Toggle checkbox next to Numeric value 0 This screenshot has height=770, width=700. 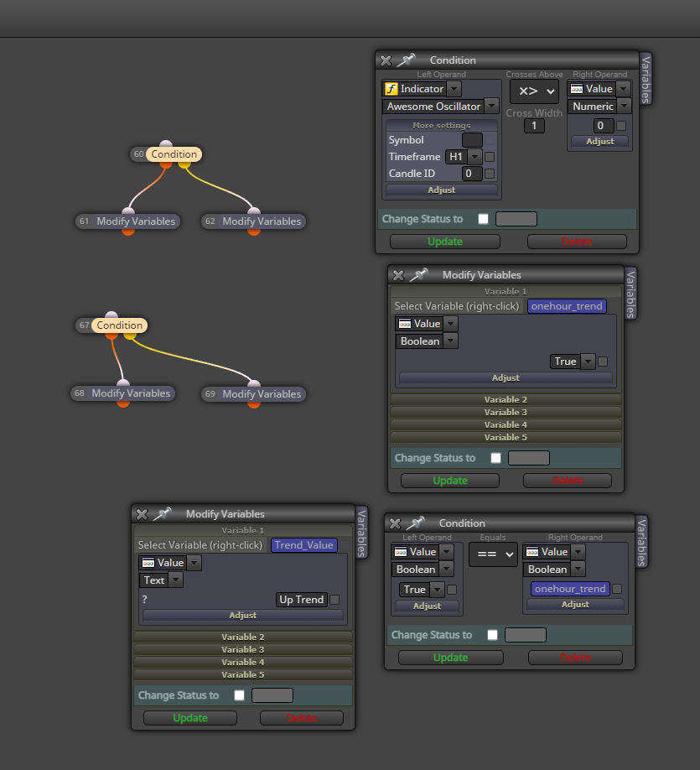621,126
